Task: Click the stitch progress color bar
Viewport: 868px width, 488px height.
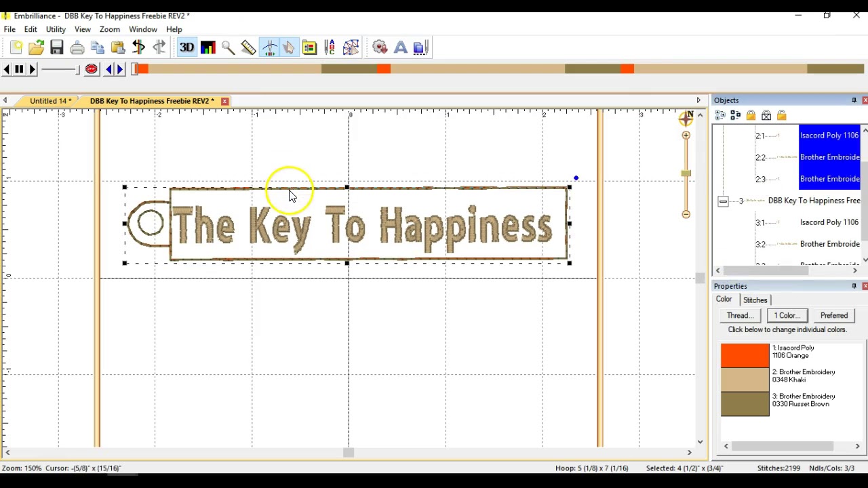Action: (498, 69)
